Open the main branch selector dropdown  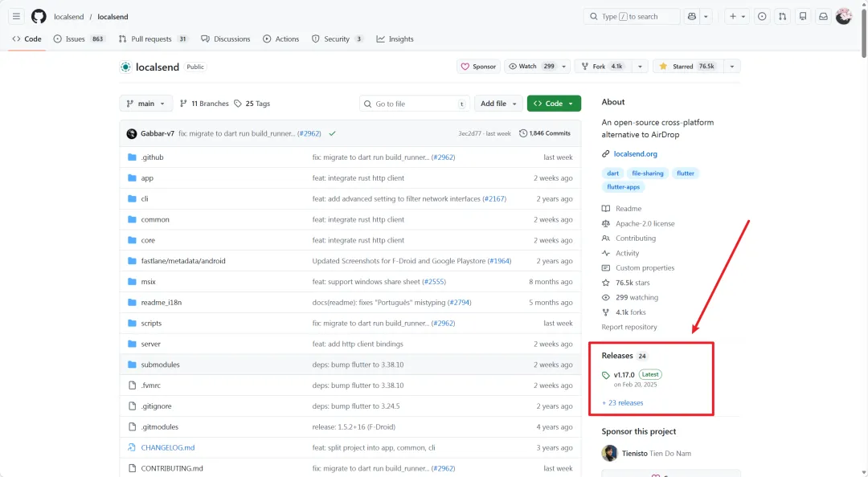(x=145, y=104)
